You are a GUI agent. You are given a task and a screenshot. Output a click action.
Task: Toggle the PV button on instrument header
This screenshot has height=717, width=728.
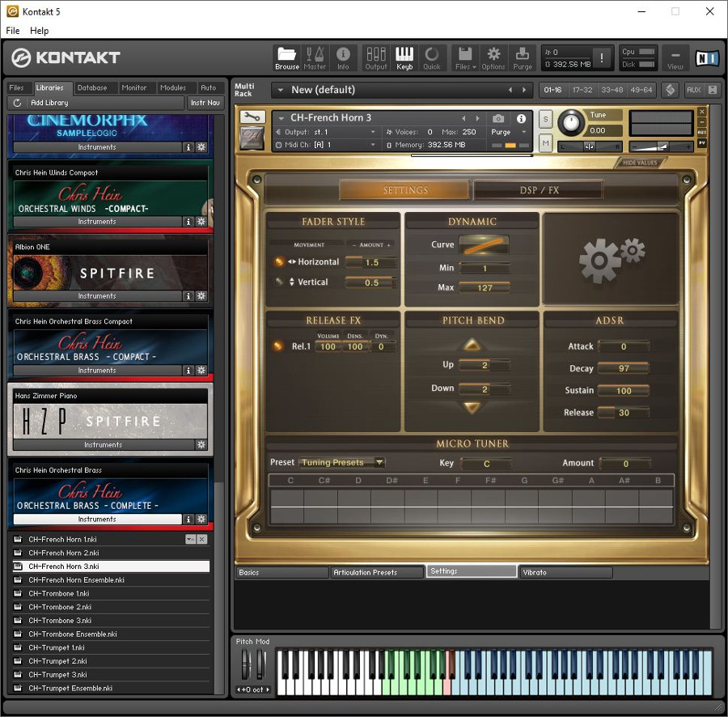[702, 142]
